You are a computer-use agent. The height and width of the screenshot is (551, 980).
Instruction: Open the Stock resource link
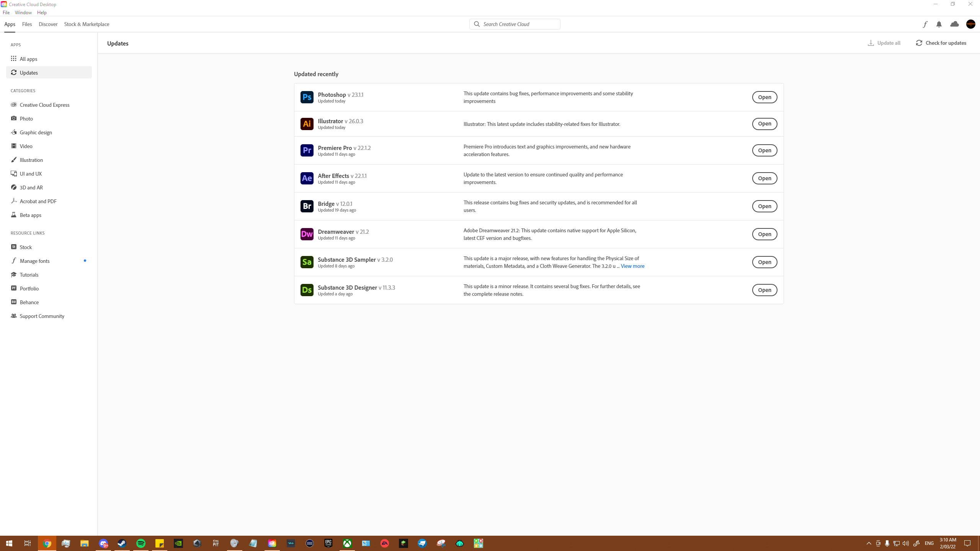pyautogui.click(x=49, y=247)
